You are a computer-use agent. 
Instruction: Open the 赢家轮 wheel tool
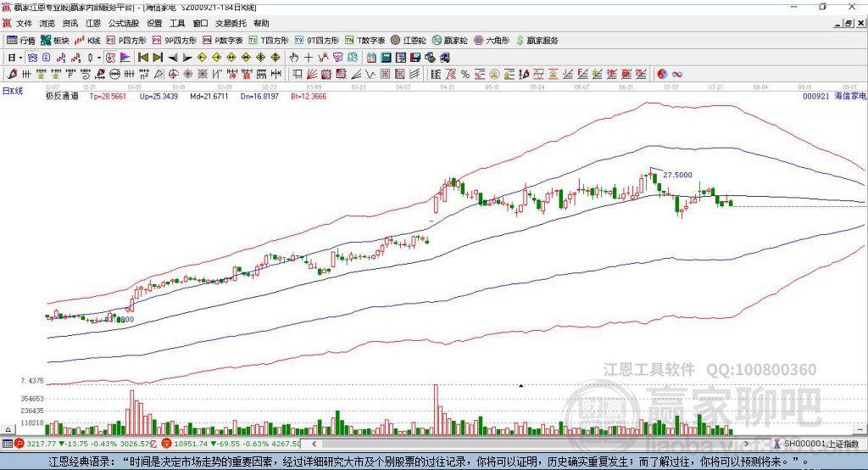click(x=449, y=41)
